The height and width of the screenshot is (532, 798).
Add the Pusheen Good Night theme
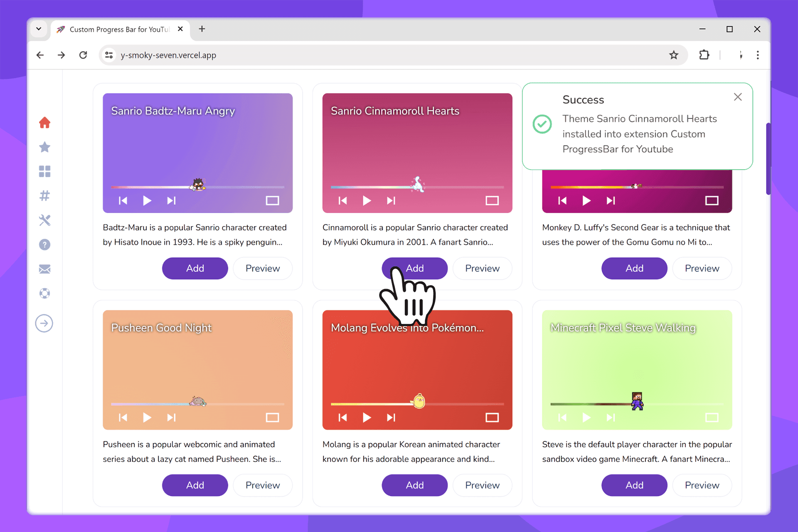click(195, 485)
